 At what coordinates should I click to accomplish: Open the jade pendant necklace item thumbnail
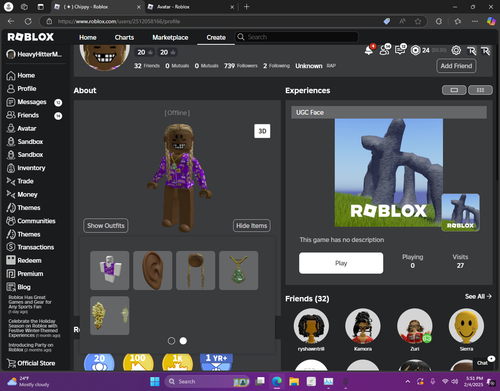click(239, 270)
